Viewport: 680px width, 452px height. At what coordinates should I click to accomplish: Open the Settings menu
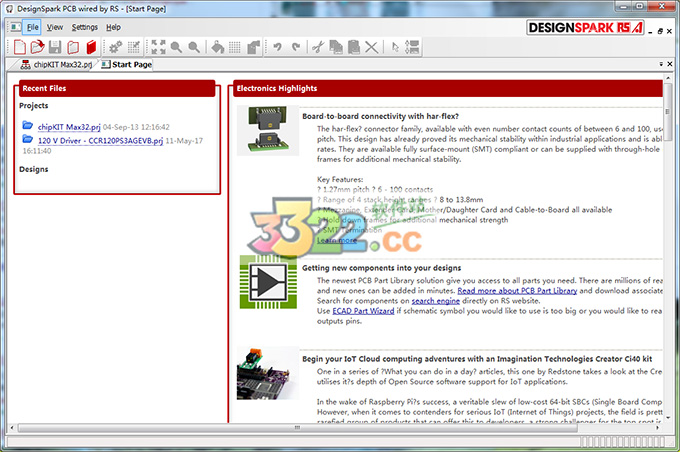click(85, 27)
